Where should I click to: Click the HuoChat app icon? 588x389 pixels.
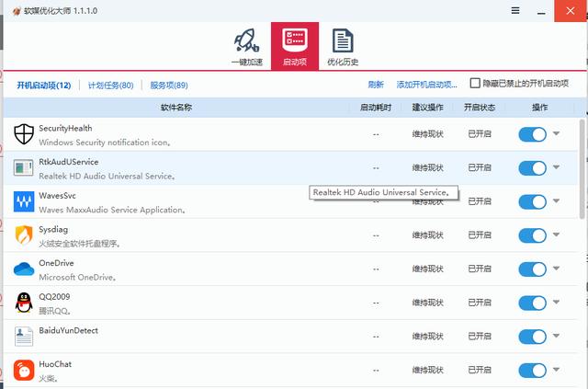coord(24,371)
